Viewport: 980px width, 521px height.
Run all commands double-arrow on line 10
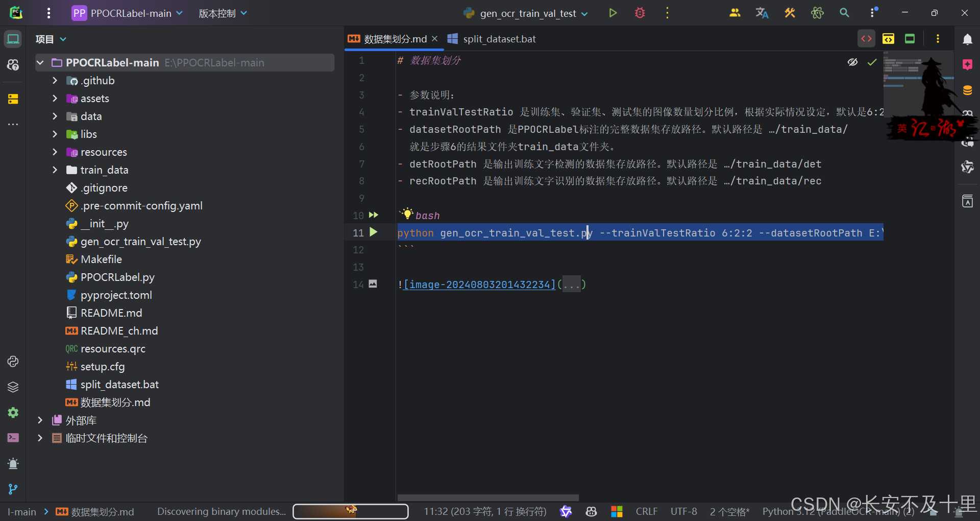[x=374, y=215]
